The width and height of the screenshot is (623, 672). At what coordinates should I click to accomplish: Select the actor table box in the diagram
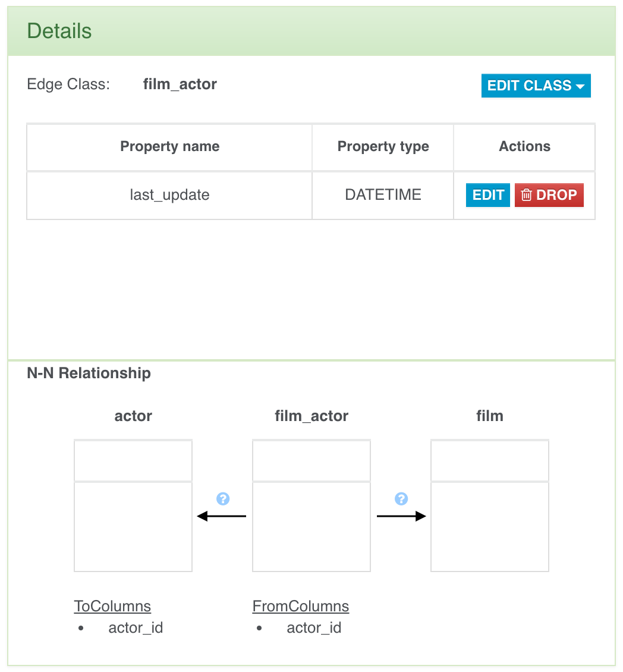tap(133, 505)
